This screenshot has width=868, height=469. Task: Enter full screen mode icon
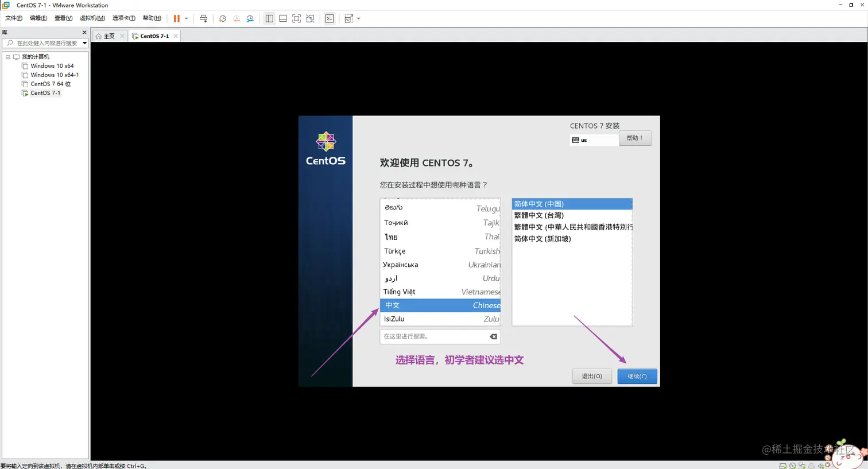(297, 19)
